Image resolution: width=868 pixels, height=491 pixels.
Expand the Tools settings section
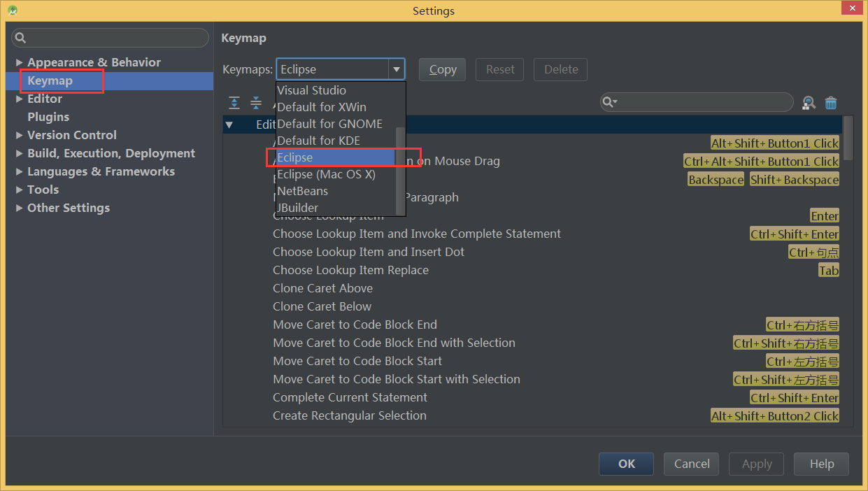tap(20, 190)
